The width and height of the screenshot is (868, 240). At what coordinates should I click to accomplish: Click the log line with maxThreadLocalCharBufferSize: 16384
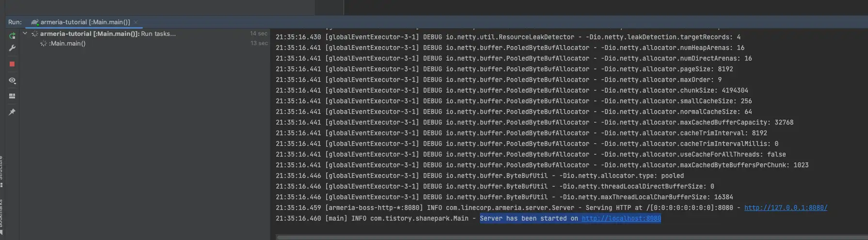click(505, 197)
